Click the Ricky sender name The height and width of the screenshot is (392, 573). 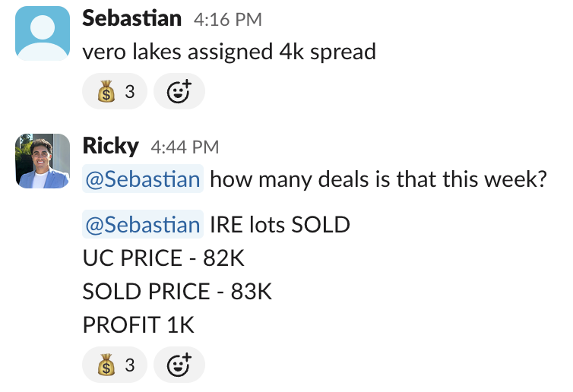pyautogui.click(x=111, y=146)
